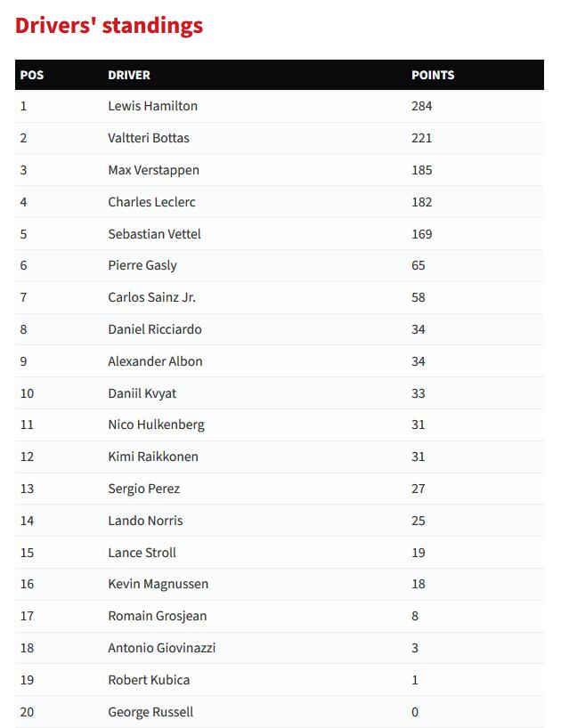
Task: Click the Lando Norris entry
Action: click(145, 521)
